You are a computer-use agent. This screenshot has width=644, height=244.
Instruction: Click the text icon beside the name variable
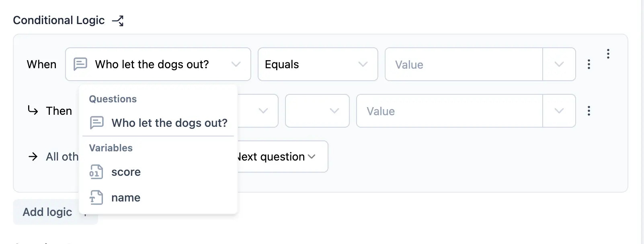[95, 197]
